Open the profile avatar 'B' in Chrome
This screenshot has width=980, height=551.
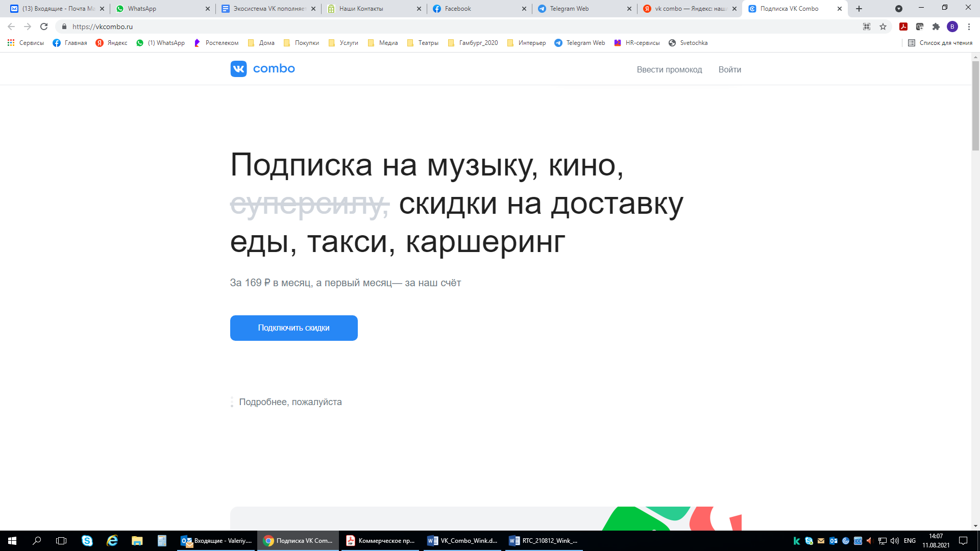coord(952,26)
